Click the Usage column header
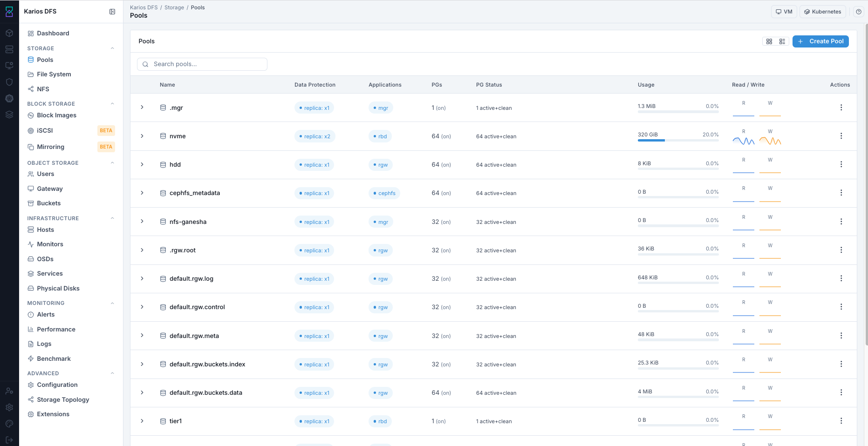The image size is (868, 446). (646, 85)
